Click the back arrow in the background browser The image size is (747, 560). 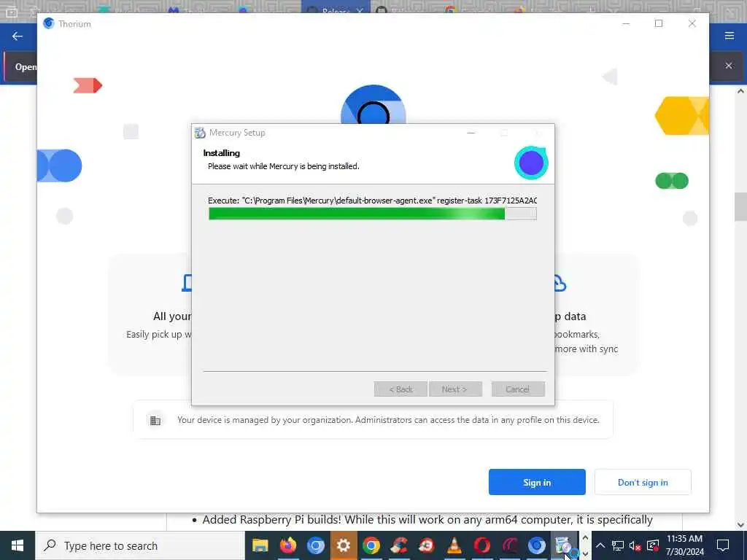(18, 36)
